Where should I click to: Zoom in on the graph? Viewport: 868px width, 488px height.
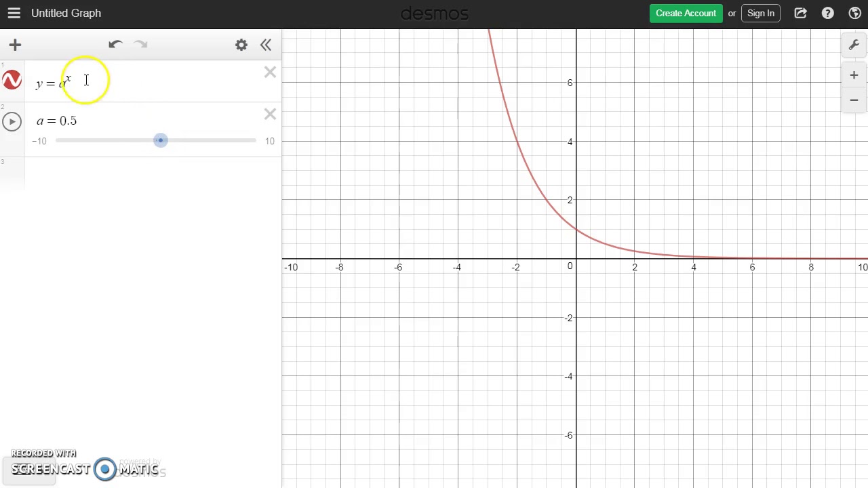point(854,75)
